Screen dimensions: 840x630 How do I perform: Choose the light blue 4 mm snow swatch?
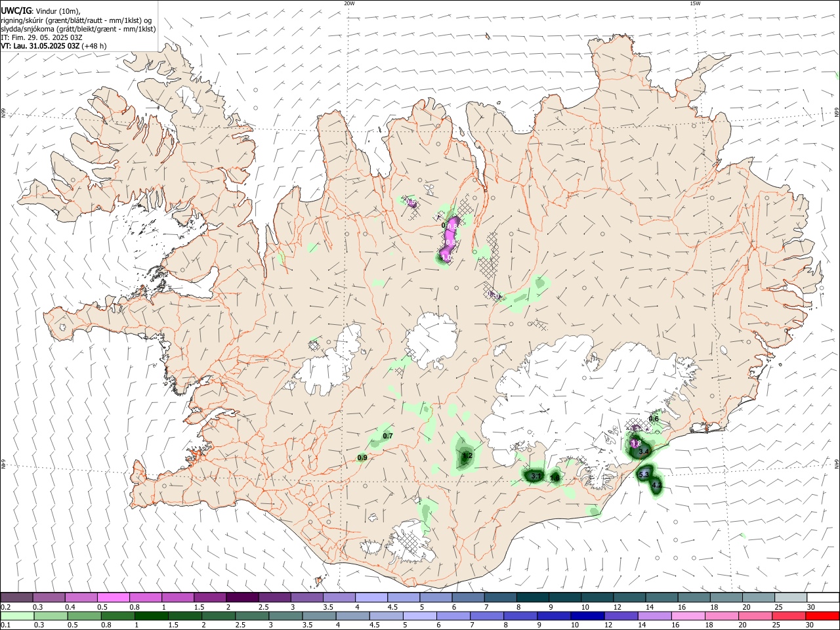(x=371, y=597)
